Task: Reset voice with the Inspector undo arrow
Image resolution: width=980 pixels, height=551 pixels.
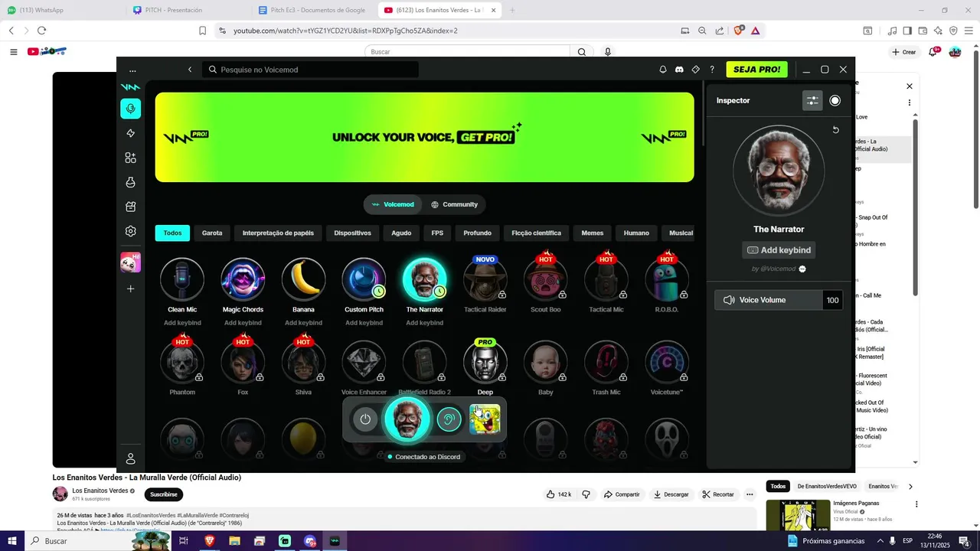Action: tap(835, 130)
